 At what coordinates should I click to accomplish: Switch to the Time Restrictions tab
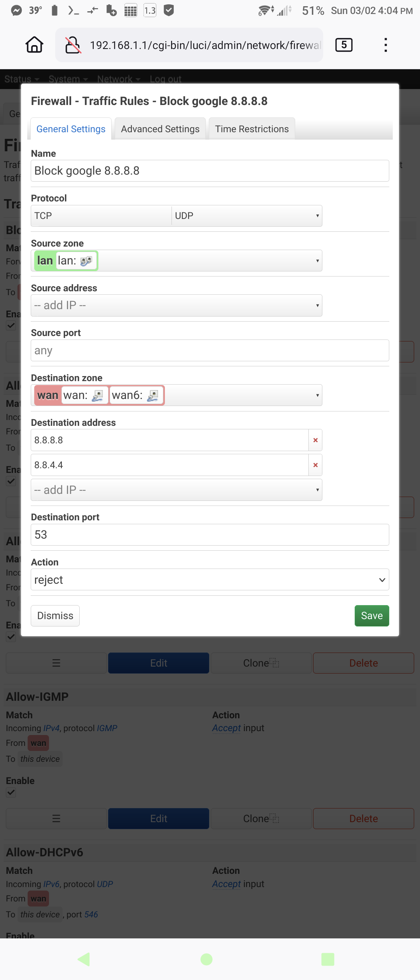[252, 129]
